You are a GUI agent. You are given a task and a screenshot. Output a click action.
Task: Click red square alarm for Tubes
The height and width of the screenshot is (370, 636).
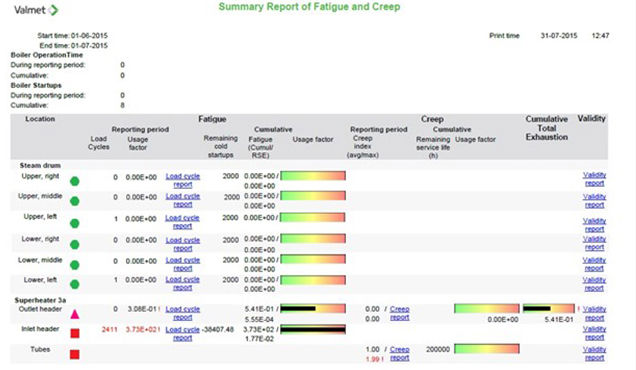coord(75,355)
